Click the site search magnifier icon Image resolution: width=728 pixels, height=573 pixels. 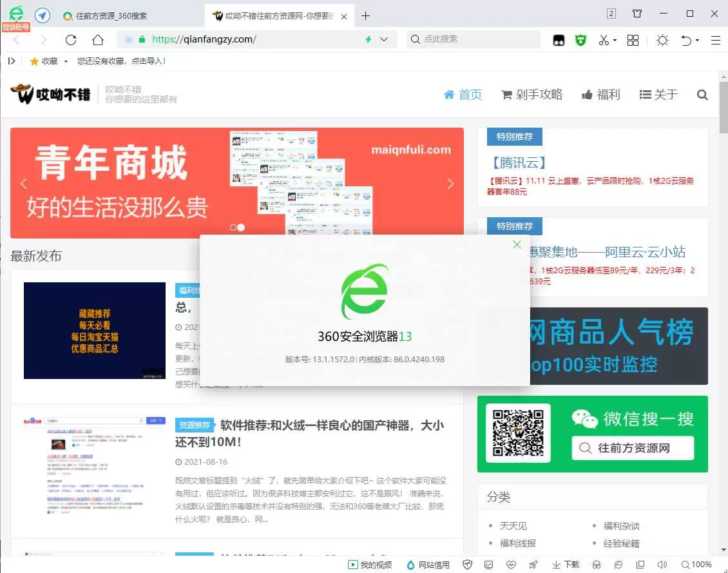point(702,95)
